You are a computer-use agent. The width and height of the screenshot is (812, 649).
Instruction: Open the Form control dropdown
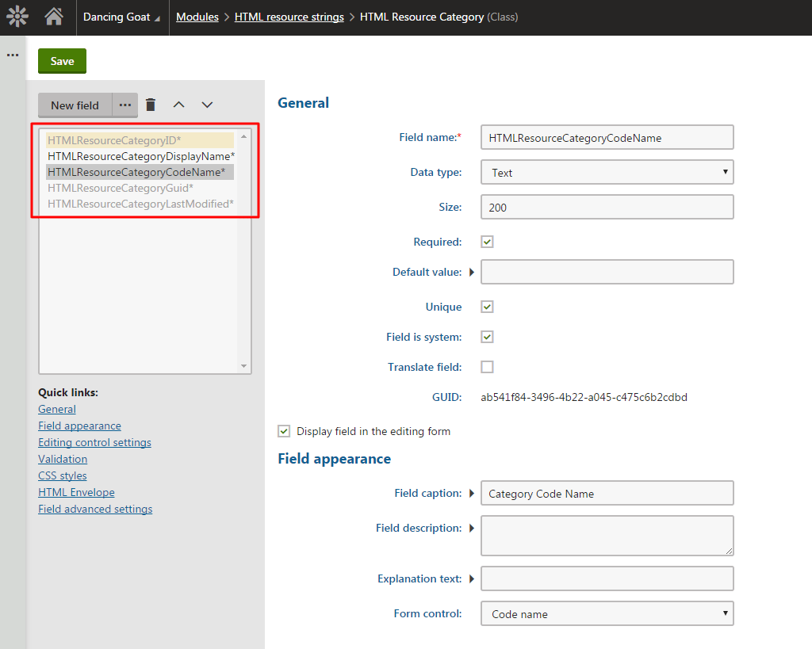607,613
